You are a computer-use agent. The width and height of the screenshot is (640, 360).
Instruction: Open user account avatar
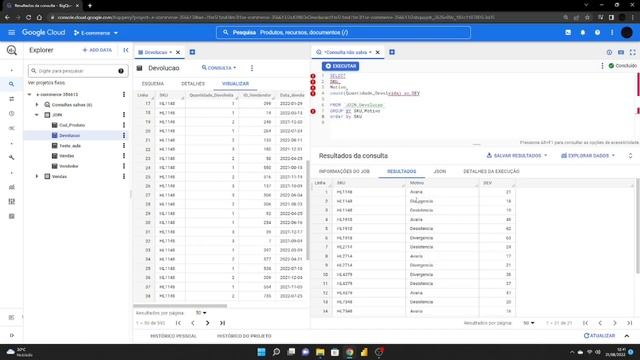click(627, 33)
